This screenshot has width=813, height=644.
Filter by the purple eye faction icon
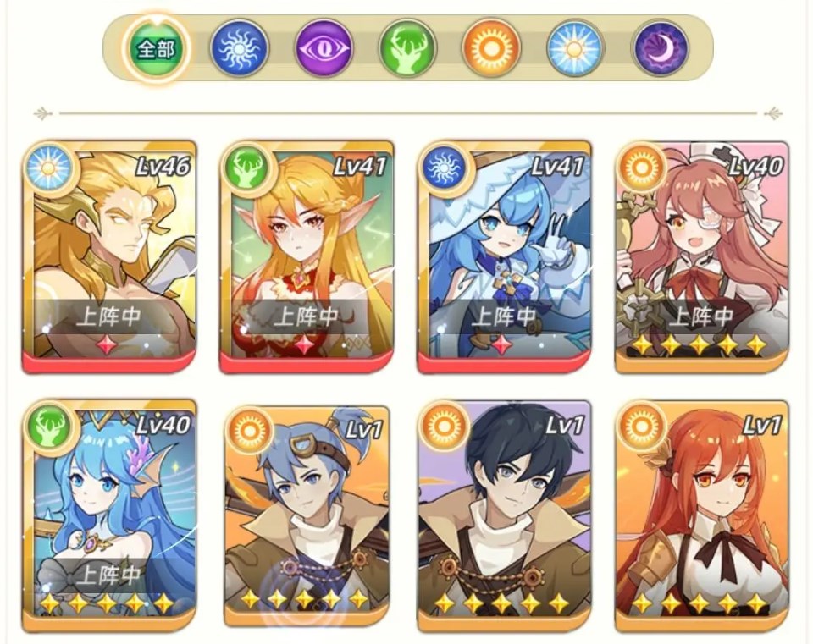click(324, 48)
